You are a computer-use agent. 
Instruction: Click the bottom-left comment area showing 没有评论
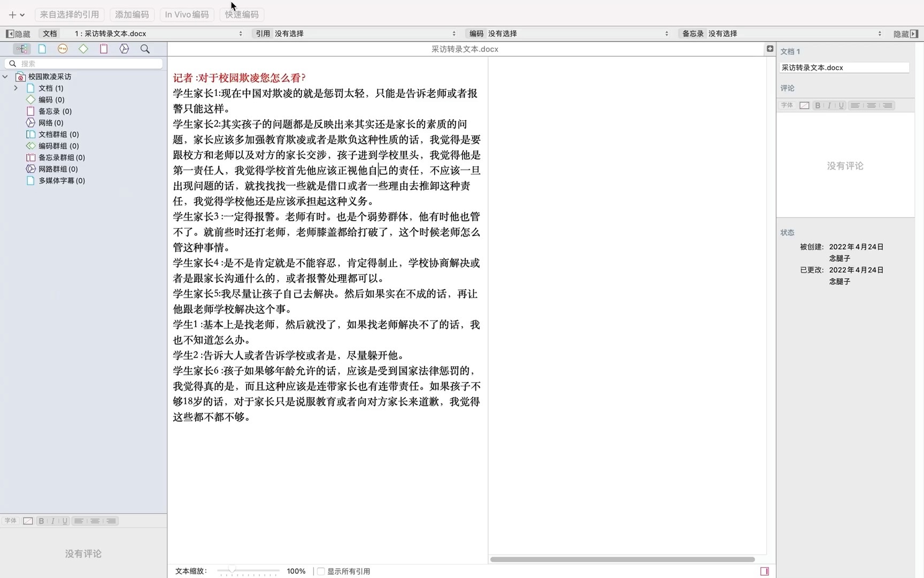click(83, 553)
